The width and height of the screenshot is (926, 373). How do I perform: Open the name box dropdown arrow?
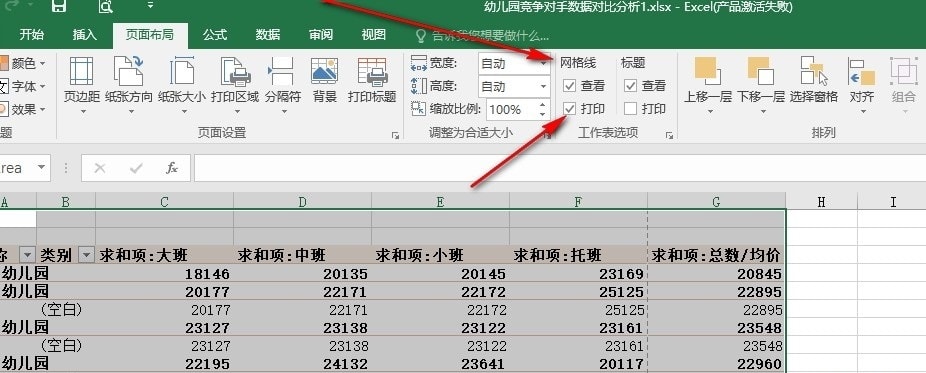click(41, 168)
